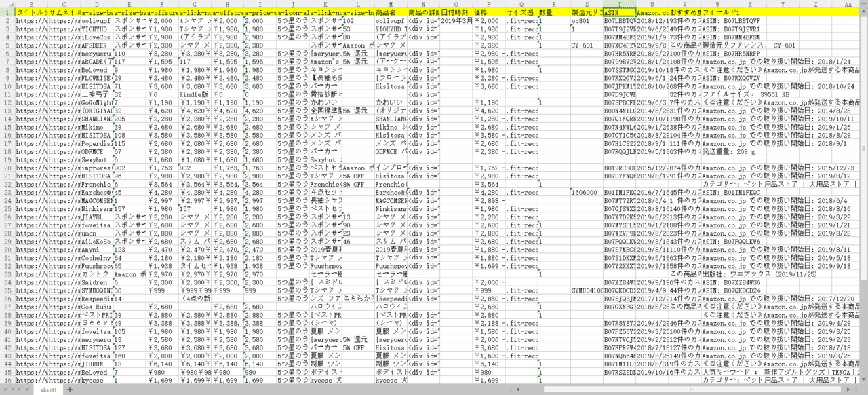The image size is (868, 395).
Task: Click the こちらから cell
Action: tap(359, 297)
